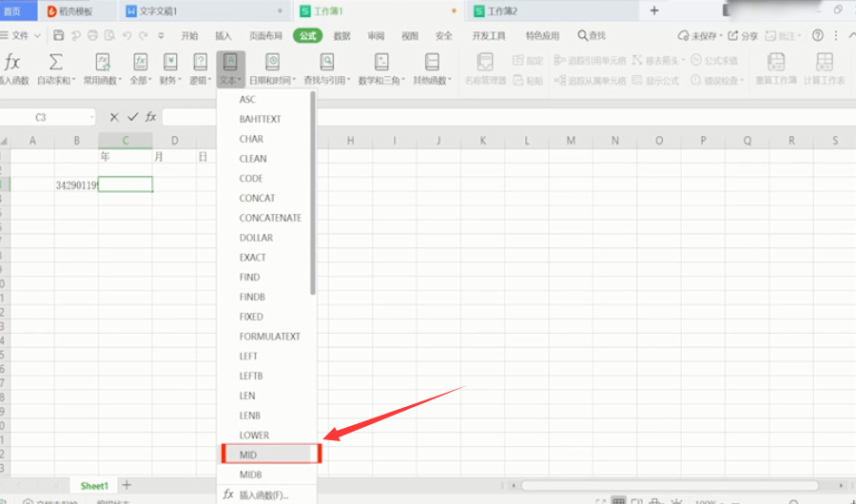Select column header C
Viewport: 856px width, 504px height.
tap(125, 141)
